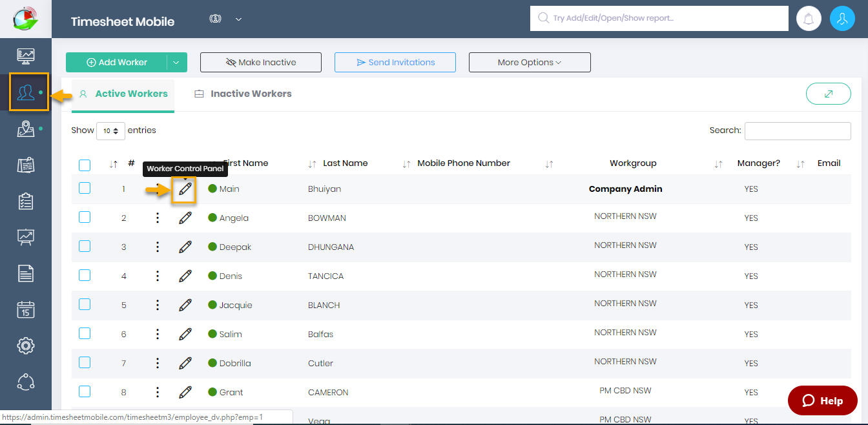Open the settings gear icon in the sidebar
868x425 pixels.
click(x=26, y=346)
